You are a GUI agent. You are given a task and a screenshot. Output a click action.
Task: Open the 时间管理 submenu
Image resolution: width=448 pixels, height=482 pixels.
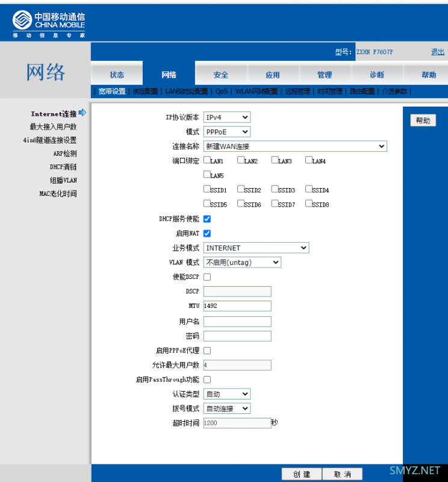click(330, 92)
